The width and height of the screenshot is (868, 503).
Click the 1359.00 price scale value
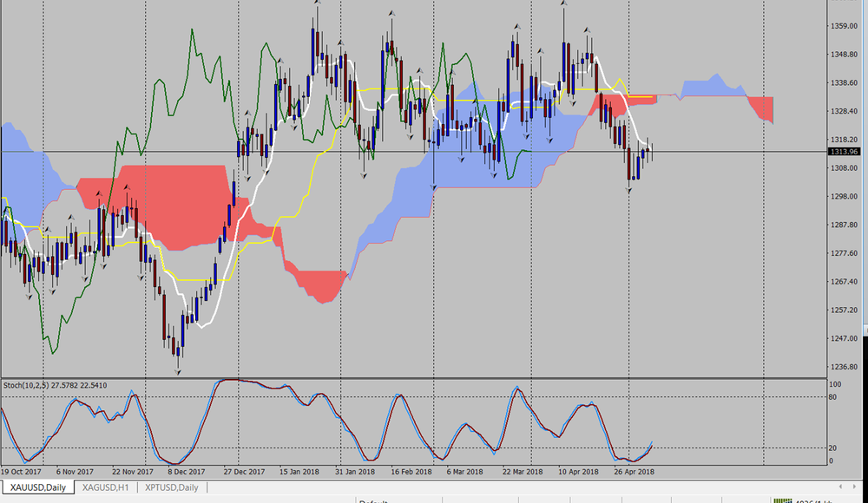844,26
